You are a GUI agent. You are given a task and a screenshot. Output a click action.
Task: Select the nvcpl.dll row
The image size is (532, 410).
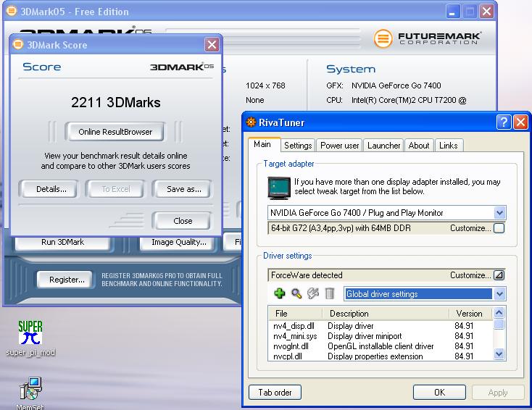tap(381, 356)
